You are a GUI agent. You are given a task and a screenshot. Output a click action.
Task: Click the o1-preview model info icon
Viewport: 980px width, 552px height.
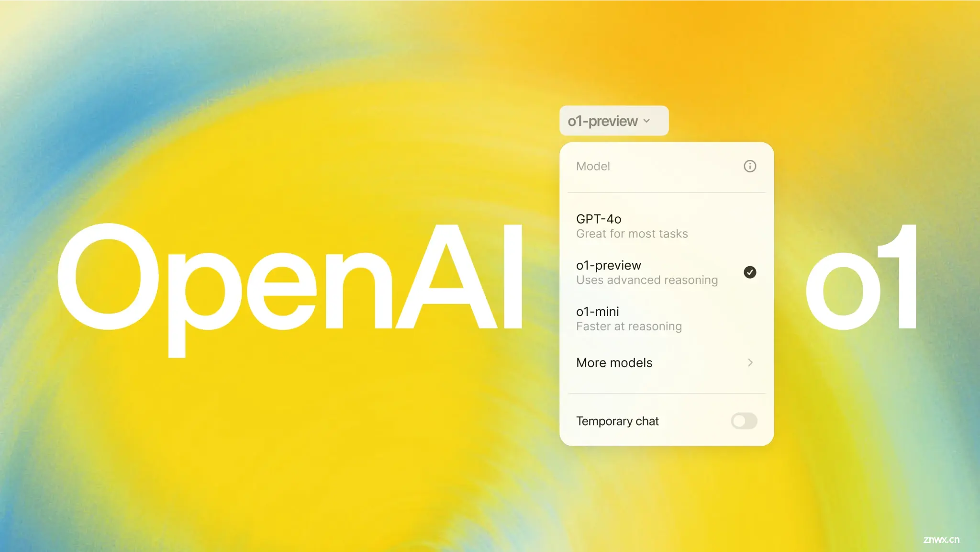749,166
